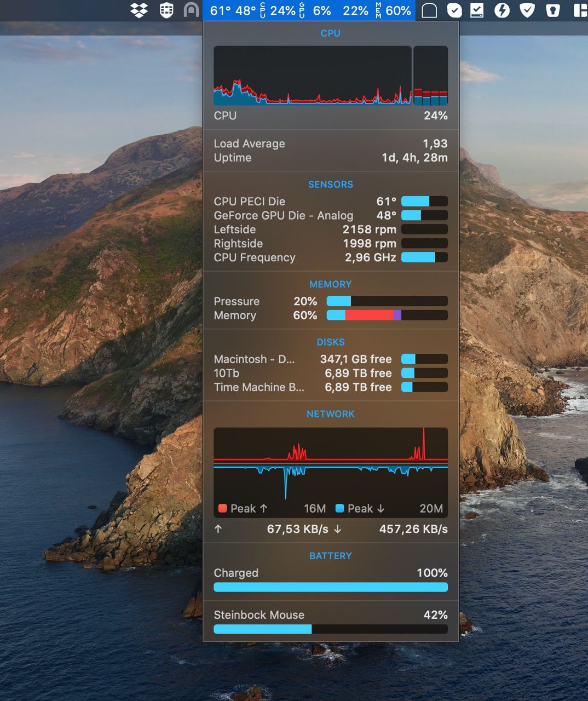
Task: Click the full battery charge bar
Action: [331, 587]
